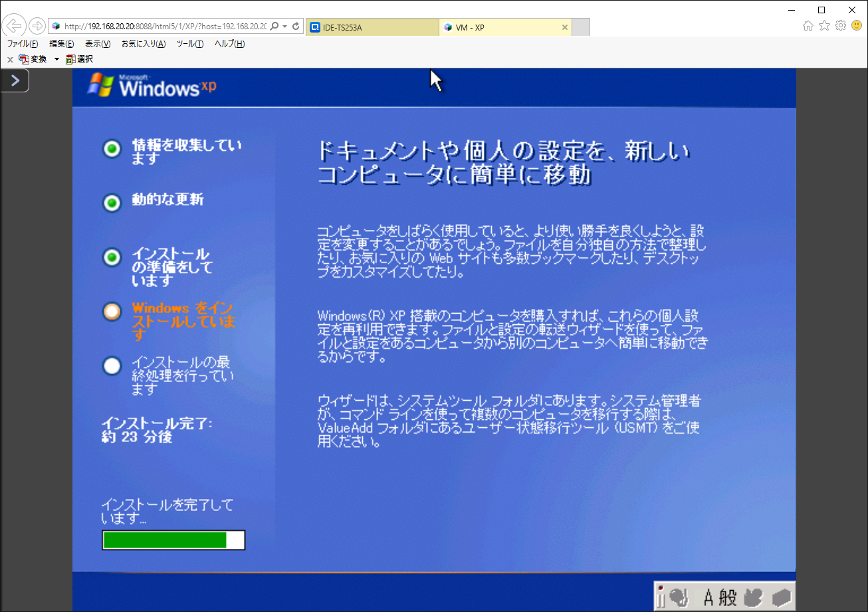Viewport: 868px width, 612px height.
Task: Click the インストールを完了しています... status text
Action: click(x=167, y=511)
